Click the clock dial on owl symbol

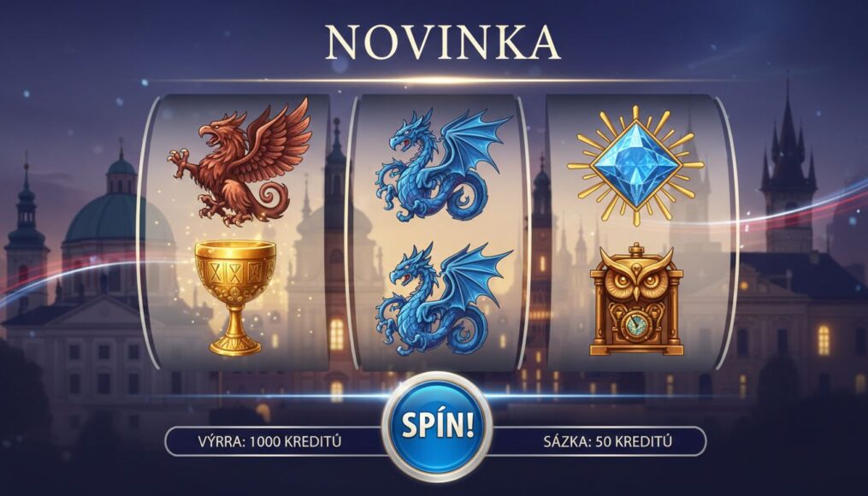(636, 324)
